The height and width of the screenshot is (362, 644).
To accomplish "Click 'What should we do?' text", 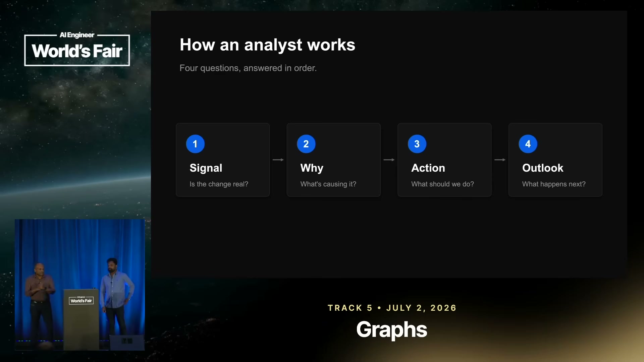I will pyautogui.click(x=442, y=184).
